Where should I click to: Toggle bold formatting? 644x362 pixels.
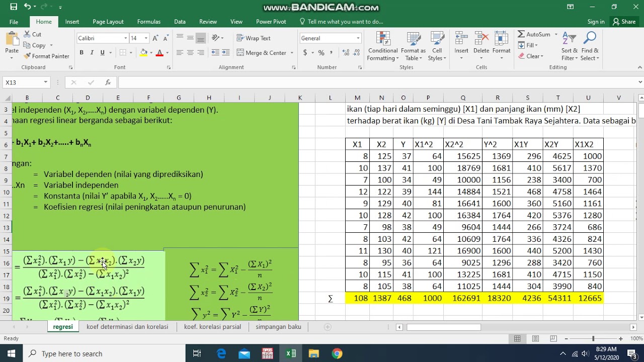tap(82, 53)
